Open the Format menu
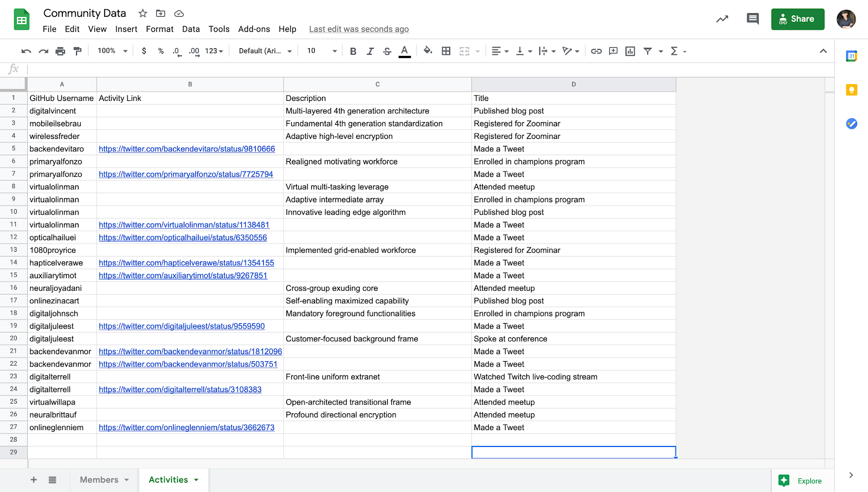 coord(159,29)
